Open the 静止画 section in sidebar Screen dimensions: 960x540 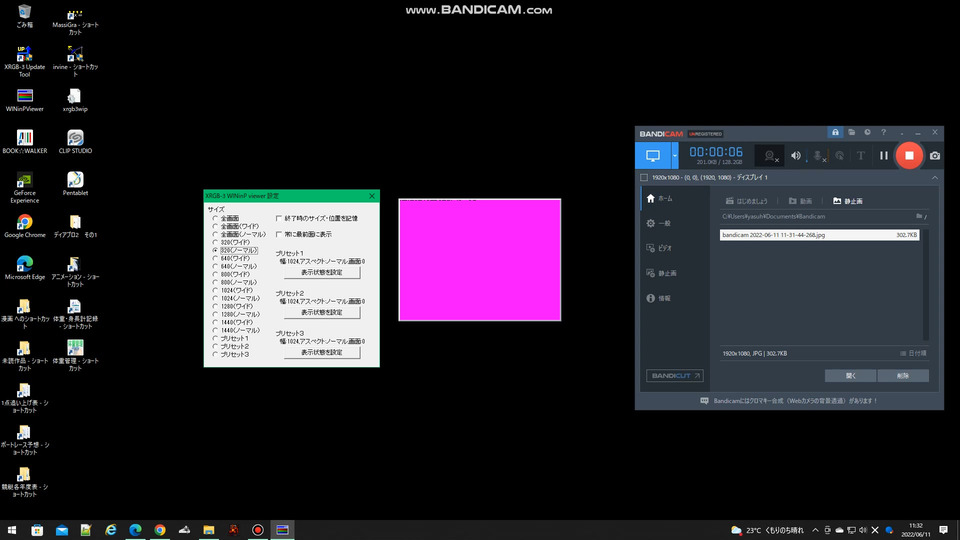click(661, 274)
